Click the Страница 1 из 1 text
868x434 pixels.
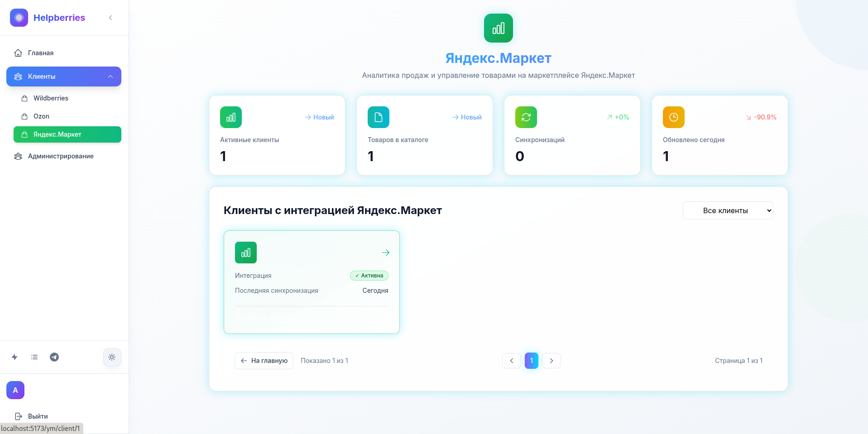[739, 361]
